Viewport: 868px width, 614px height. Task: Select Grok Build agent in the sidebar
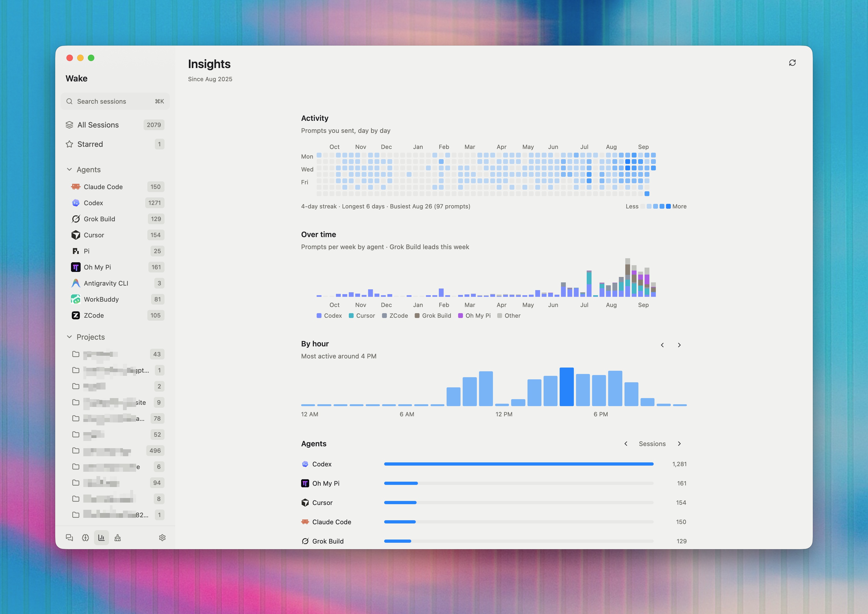115,219
